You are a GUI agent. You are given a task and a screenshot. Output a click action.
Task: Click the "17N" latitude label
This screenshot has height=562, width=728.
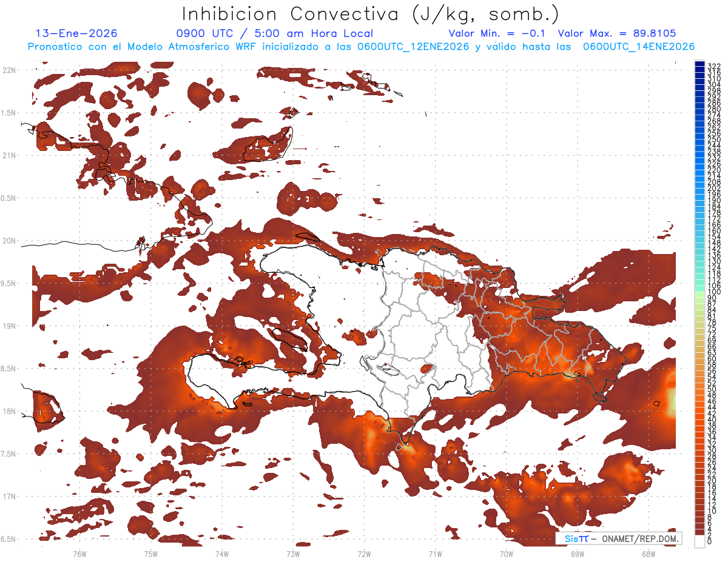tap(8, 496)
